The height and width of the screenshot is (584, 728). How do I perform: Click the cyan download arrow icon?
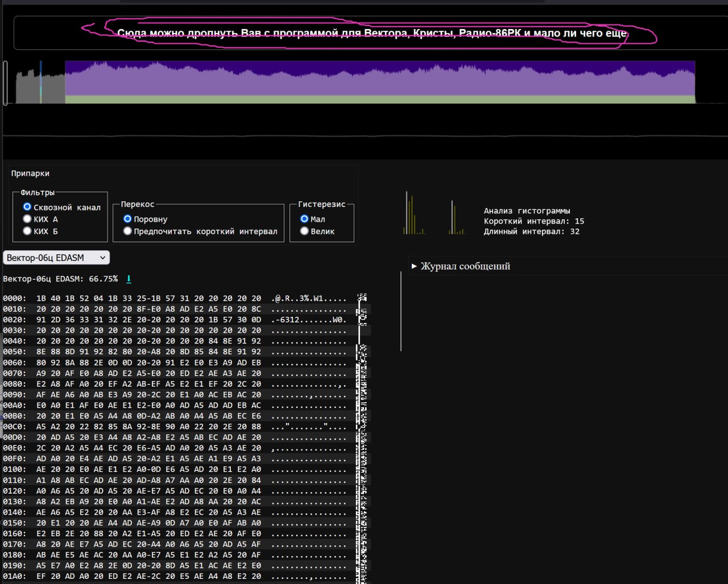(x=129, y=279)
